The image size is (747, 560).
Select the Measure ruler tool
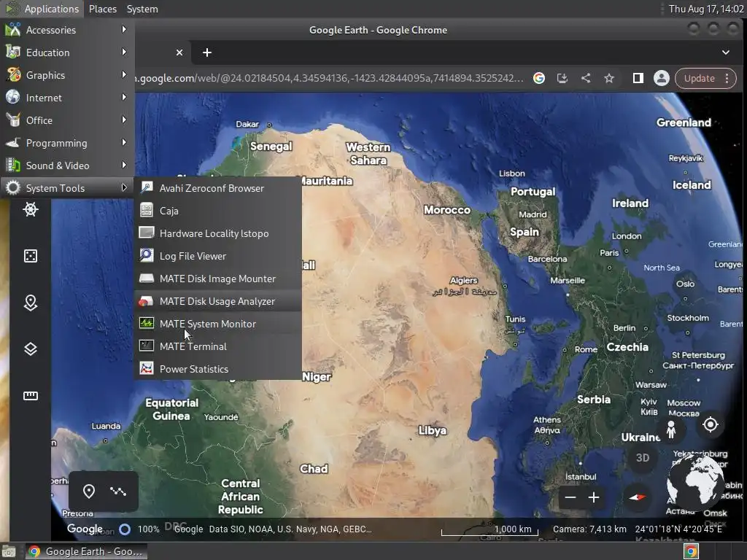(x=31, y=395)
